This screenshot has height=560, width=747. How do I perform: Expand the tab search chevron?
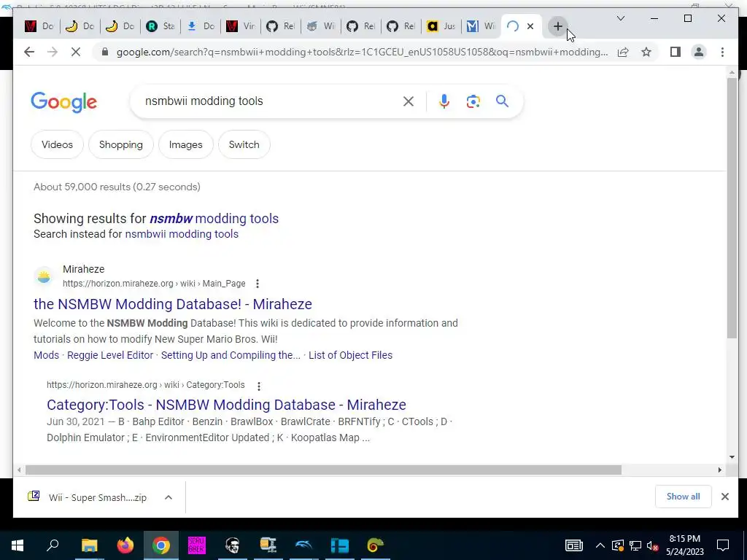tap(620, 18)
